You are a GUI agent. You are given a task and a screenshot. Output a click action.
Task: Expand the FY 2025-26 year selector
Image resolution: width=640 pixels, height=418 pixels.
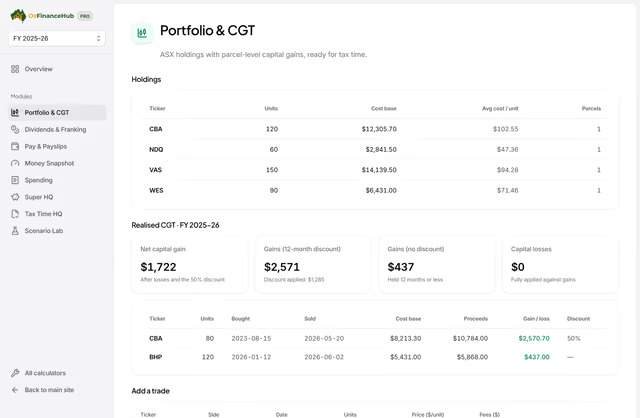pos(57,38)
